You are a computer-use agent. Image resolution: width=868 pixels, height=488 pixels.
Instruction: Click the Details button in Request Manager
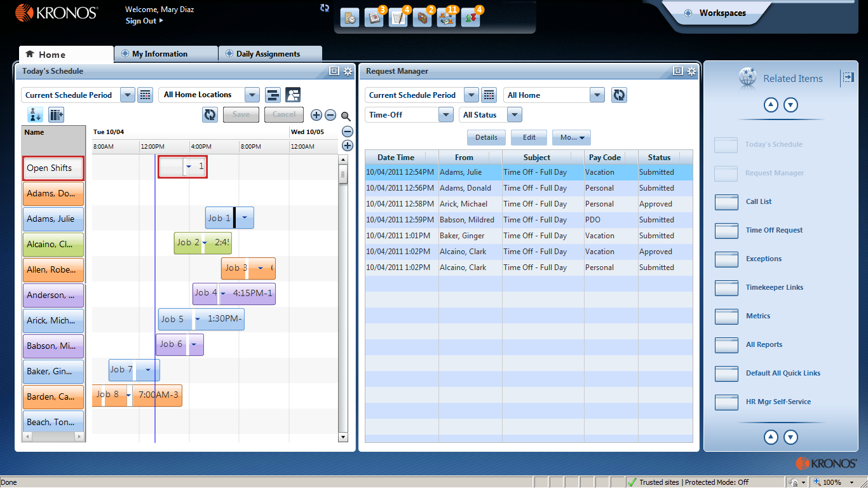coord(486,137)
